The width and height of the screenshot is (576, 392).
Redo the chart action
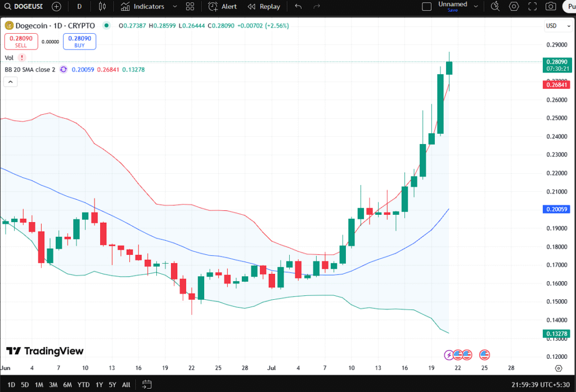point(317,7)
